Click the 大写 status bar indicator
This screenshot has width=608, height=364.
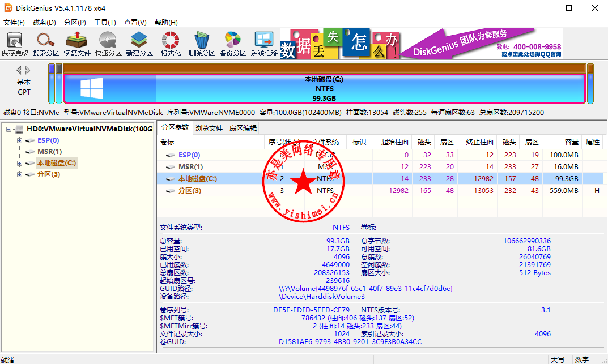557,359
